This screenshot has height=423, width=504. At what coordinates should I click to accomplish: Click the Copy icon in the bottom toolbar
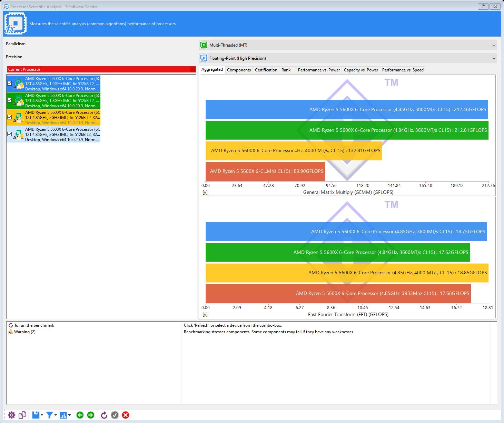[x=22, y=415]
